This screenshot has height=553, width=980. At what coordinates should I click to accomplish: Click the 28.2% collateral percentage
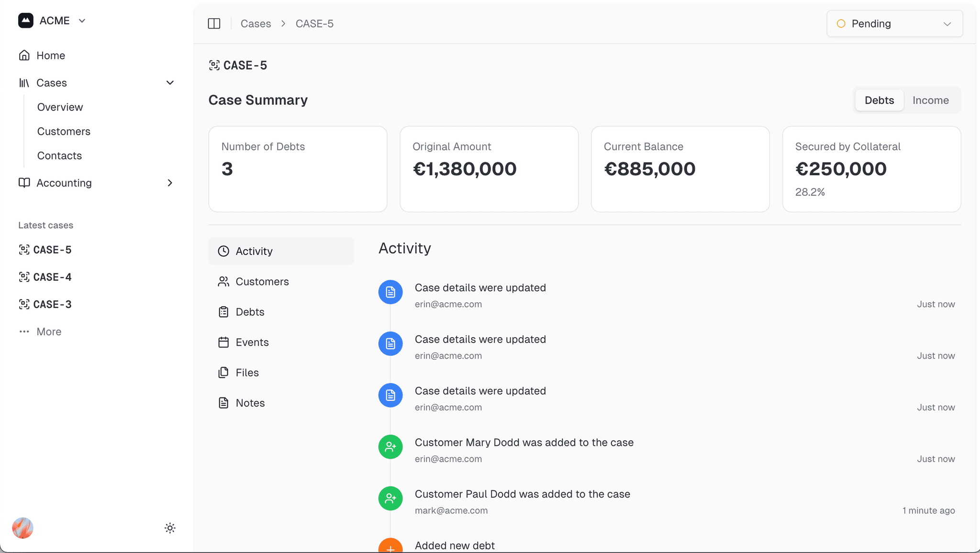[810, 192]
